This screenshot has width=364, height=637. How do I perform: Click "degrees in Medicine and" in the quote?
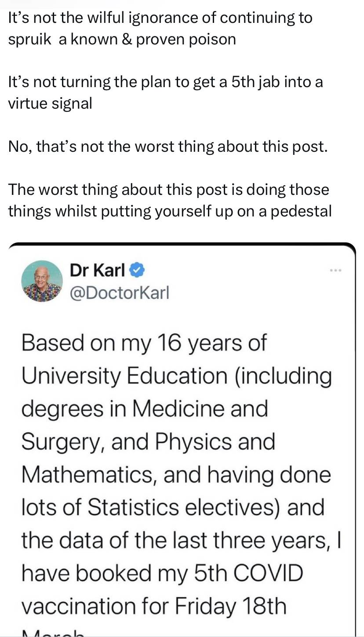point(145,408)
